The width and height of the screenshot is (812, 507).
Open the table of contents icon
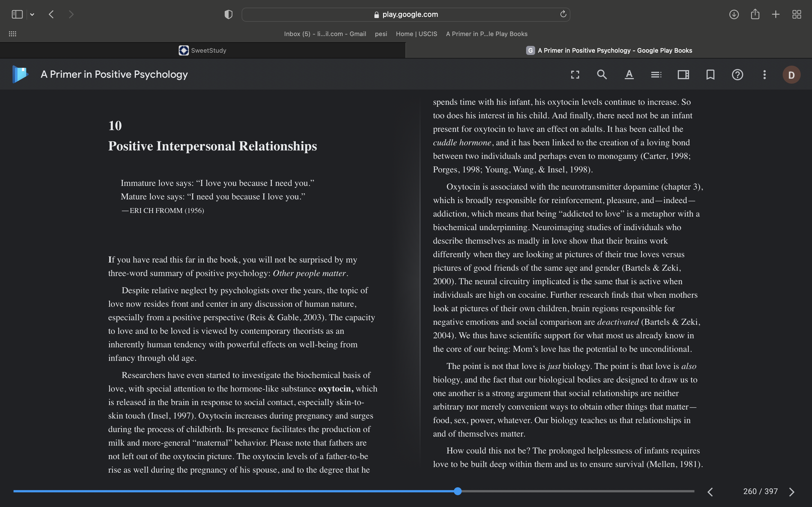click(x=656, y=74)
